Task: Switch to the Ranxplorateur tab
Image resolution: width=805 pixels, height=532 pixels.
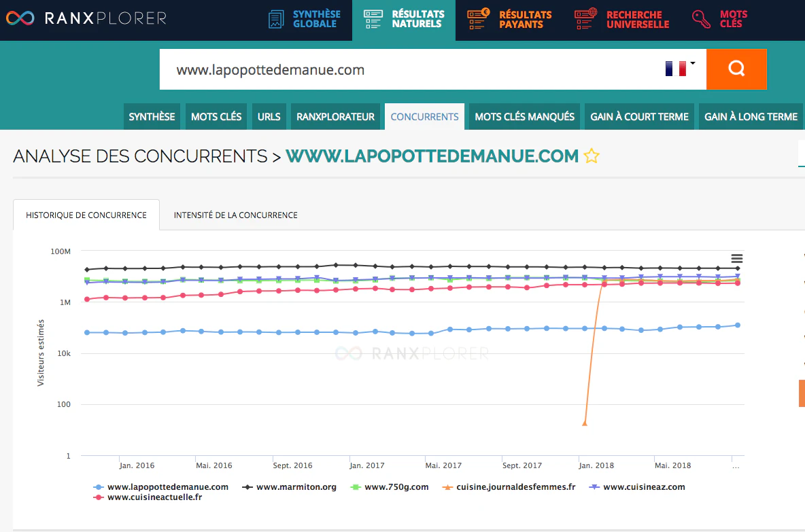Action: coord(335,116)
